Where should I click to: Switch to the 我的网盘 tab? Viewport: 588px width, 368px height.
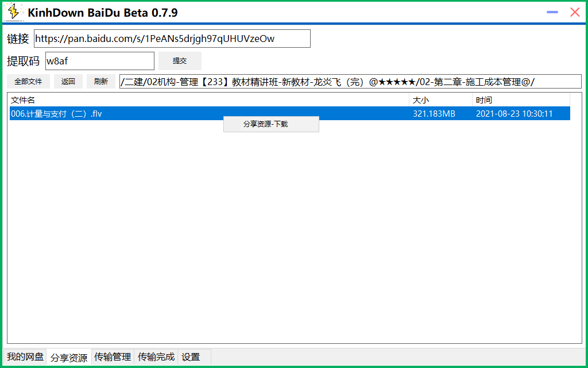coord(25,357)
